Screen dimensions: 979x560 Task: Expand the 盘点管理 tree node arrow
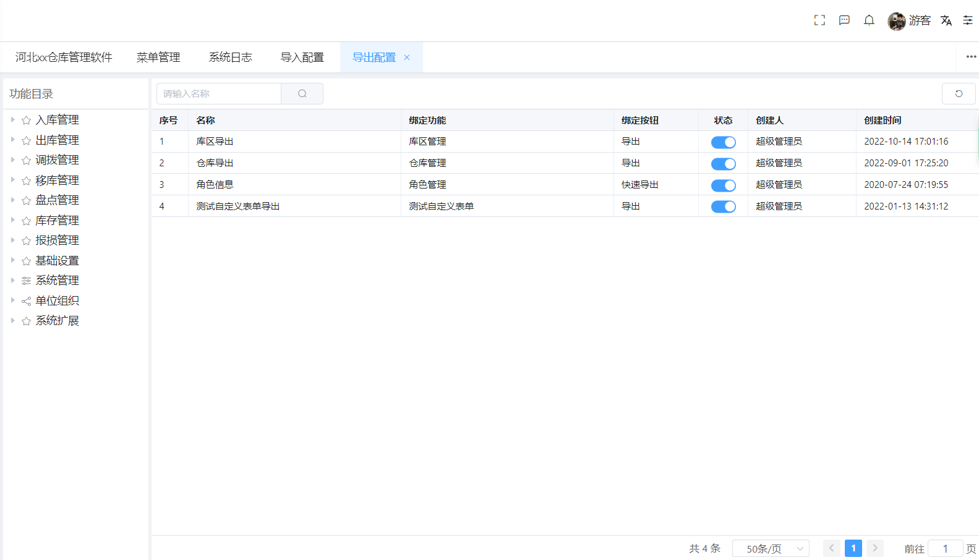click(12, 200)
